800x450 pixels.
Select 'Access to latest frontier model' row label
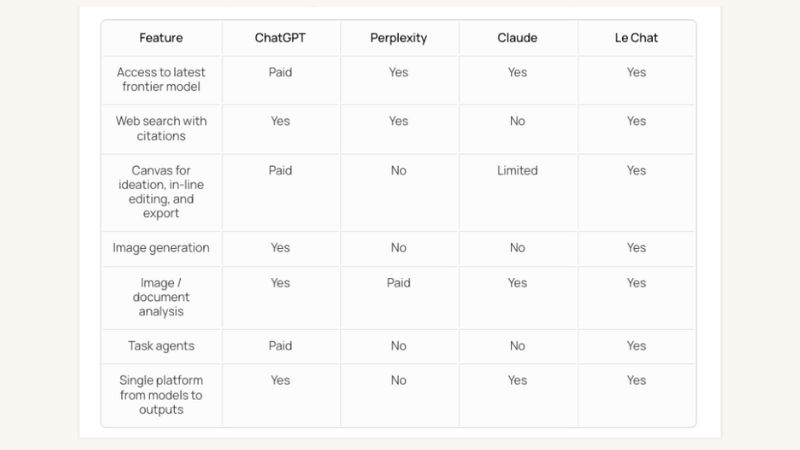click(161, 80)
